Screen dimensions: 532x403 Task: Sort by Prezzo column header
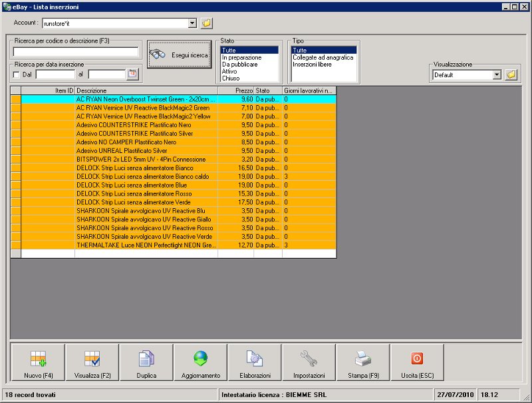coord(236,90)
